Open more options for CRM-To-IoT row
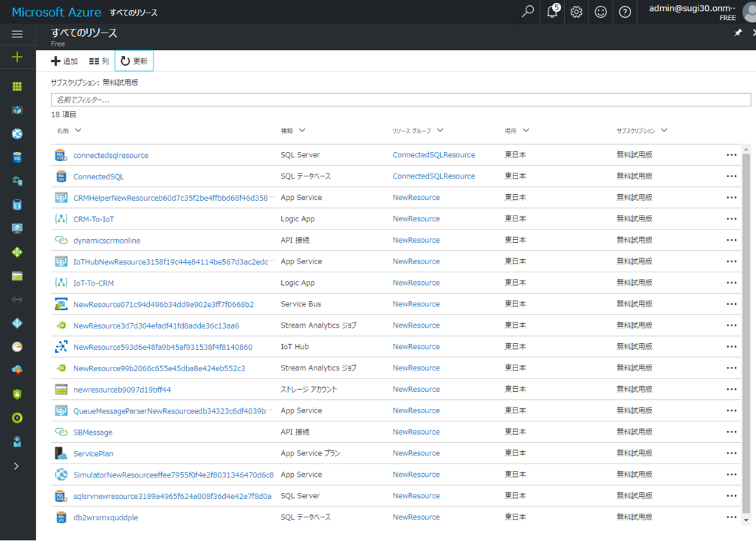Viewport: 756px width, 541px height. point(732,219)
